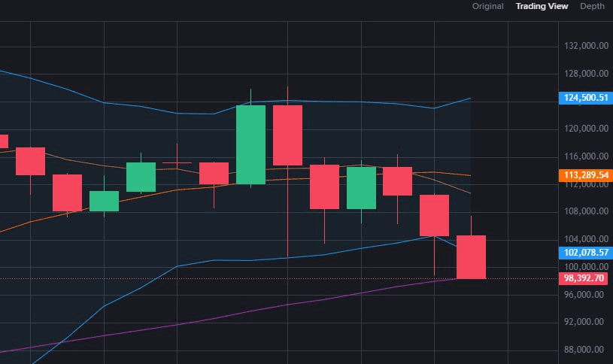Click the blue 124,500.51 price label
Viewport: 613px width, 364px height.
pos(586,98)
